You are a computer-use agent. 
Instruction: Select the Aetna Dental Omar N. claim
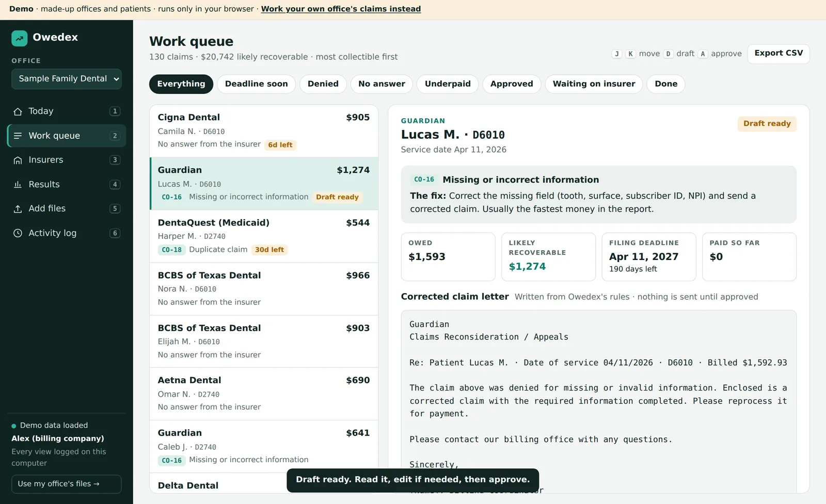pos(264,394)
